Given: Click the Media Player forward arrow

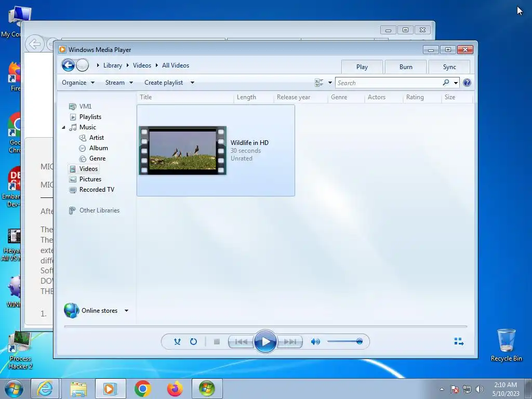Looking at the screenshot, I should tap(82, 65).
